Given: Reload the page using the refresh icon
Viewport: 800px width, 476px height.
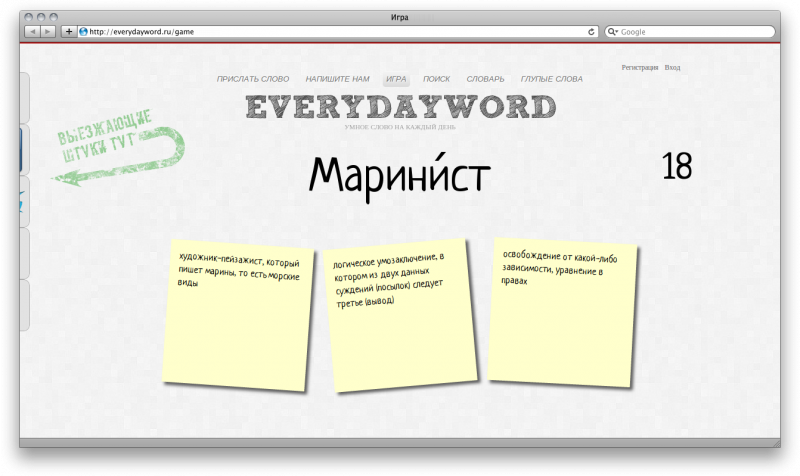Looking at the screenshot, I should click(x=591, y=32).
